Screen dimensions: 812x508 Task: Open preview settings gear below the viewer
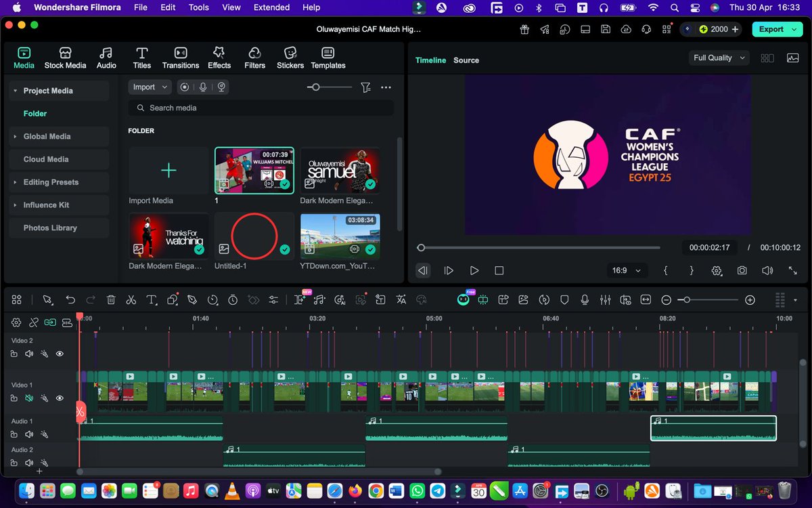[717, 270]
